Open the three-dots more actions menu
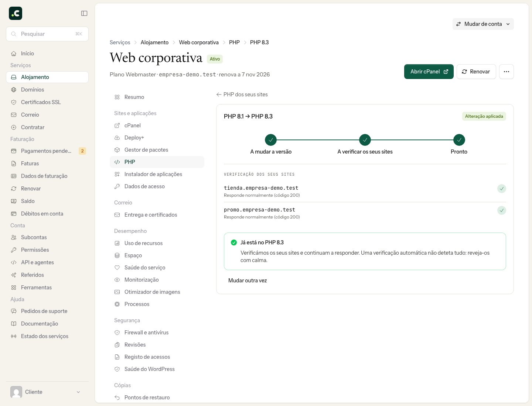 [x=507, y=72]
